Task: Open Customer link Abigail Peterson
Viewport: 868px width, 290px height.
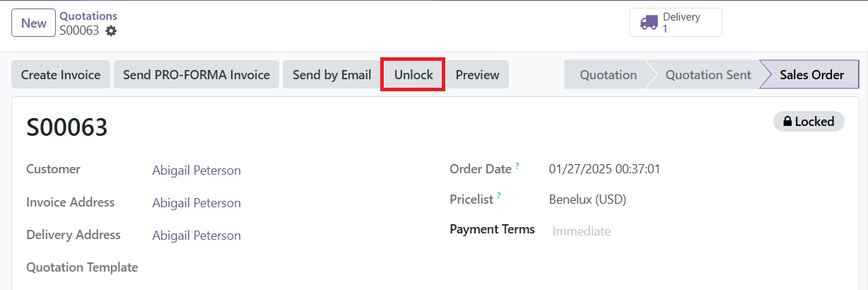Action: pos(197,170)
